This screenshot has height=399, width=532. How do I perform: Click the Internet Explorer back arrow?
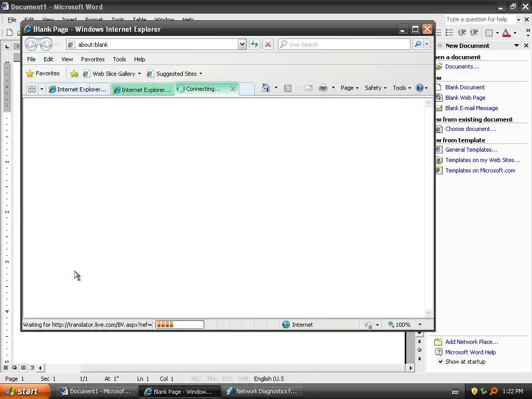[x=31, y=44]
